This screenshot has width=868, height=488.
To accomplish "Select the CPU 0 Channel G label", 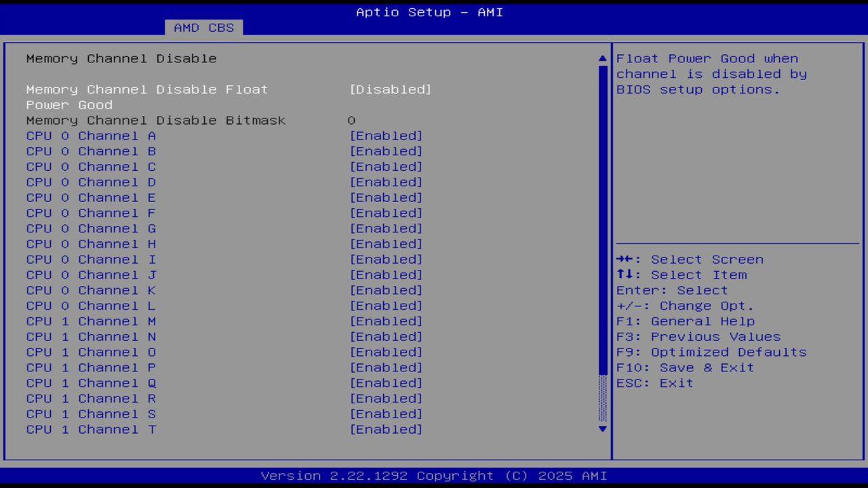I will click(x=91, y=228).
